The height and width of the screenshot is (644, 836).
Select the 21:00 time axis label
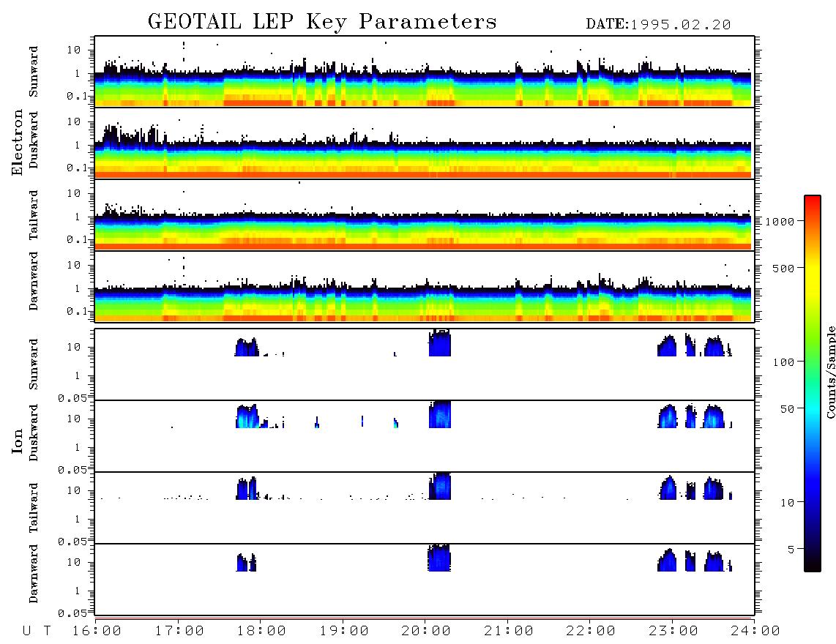click(509, 631)
